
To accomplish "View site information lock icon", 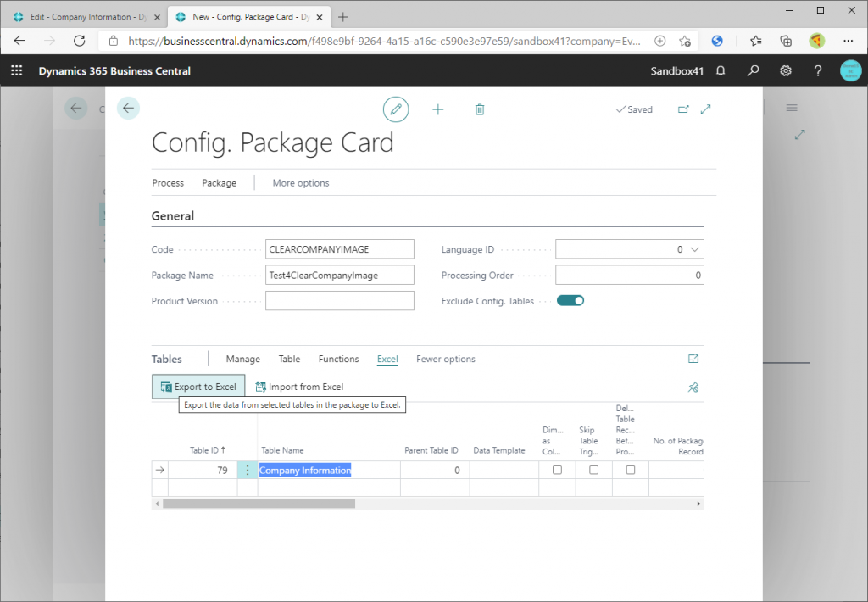I will (x=114, y=41).
